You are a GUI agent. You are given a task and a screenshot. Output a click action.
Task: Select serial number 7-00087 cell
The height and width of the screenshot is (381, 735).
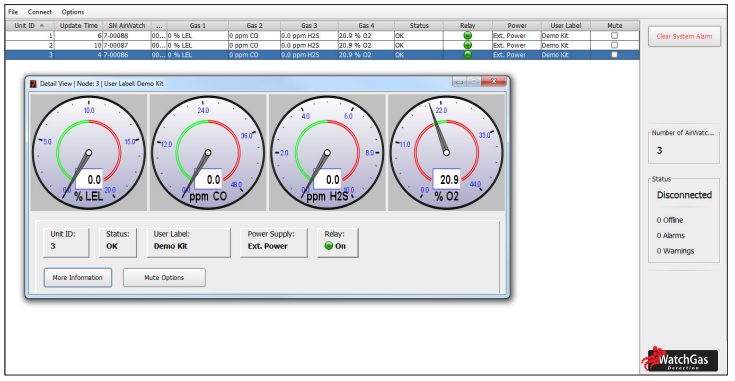127,45
